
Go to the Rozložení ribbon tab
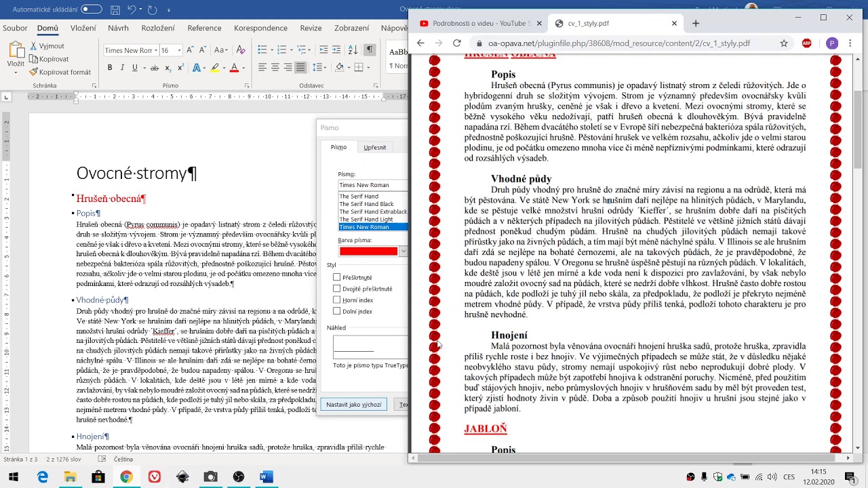click(x=158, y=28)
